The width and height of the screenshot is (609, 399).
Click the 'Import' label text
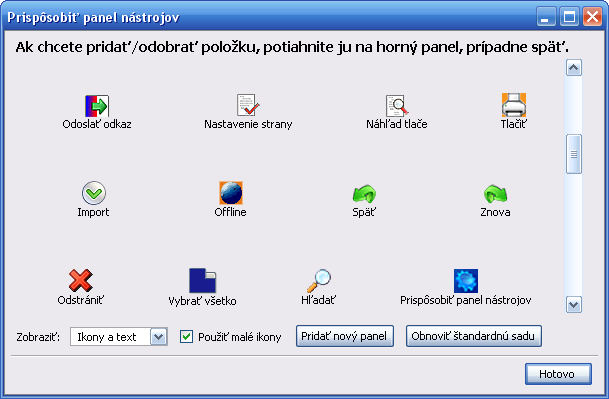[x=93, y=213]
